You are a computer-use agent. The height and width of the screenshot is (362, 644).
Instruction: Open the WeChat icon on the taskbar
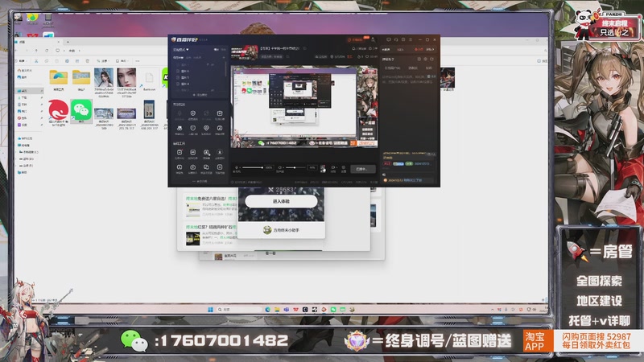pyautogui.click(x=333, y=310)
